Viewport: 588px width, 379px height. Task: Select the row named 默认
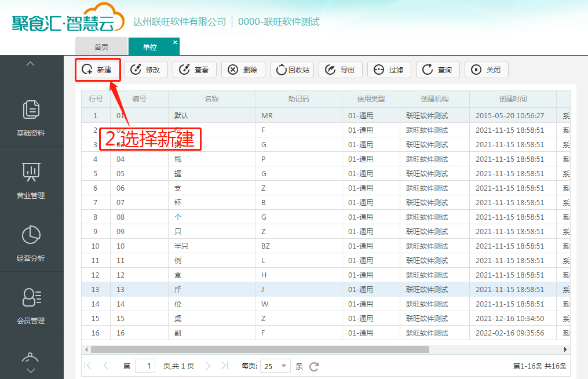pos(326,115)
